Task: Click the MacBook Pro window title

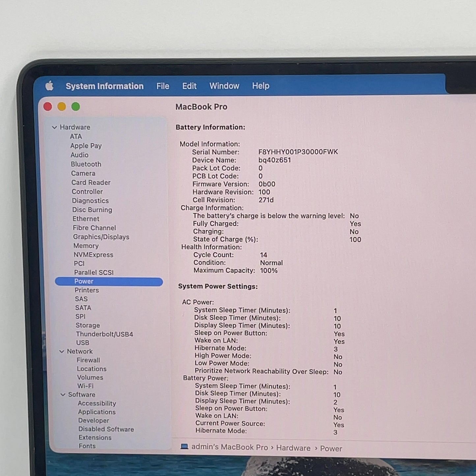Action: point(201,107)
